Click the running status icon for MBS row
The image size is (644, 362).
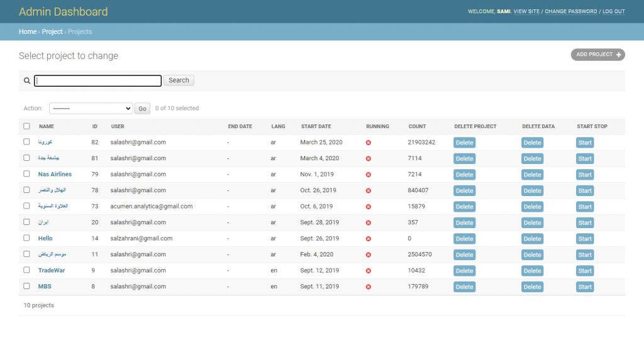(369, 287)
